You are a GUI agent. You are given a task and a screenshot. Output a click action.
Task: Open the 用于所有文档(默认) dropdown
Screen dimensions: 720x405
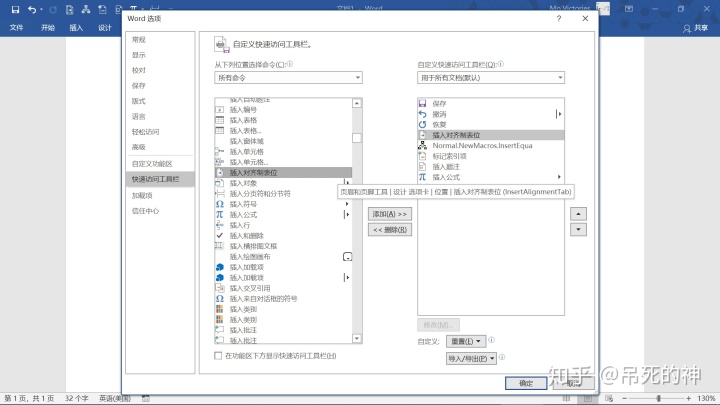coord(491,78)
